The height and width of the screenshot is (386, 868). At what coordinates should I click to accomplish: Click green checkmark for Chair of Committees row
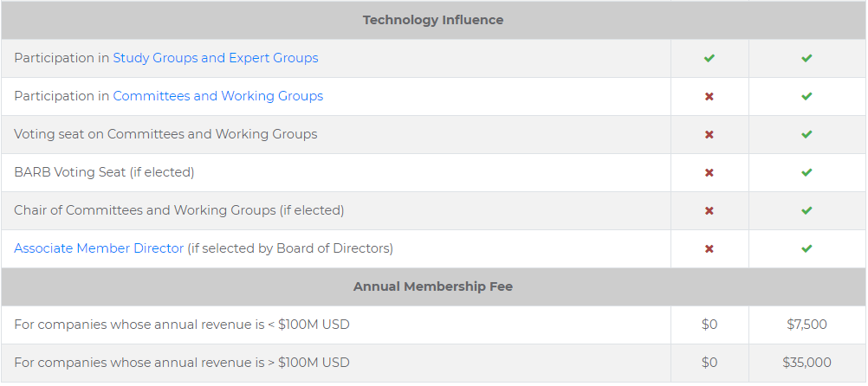pos(806,210)
